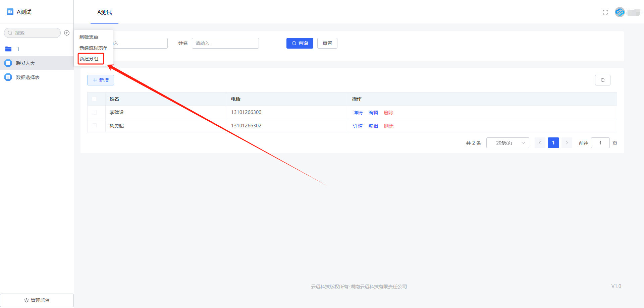Check the row checkbox for 杨勇超
This screenshot has height=308, width=644.
click(94, 126)
